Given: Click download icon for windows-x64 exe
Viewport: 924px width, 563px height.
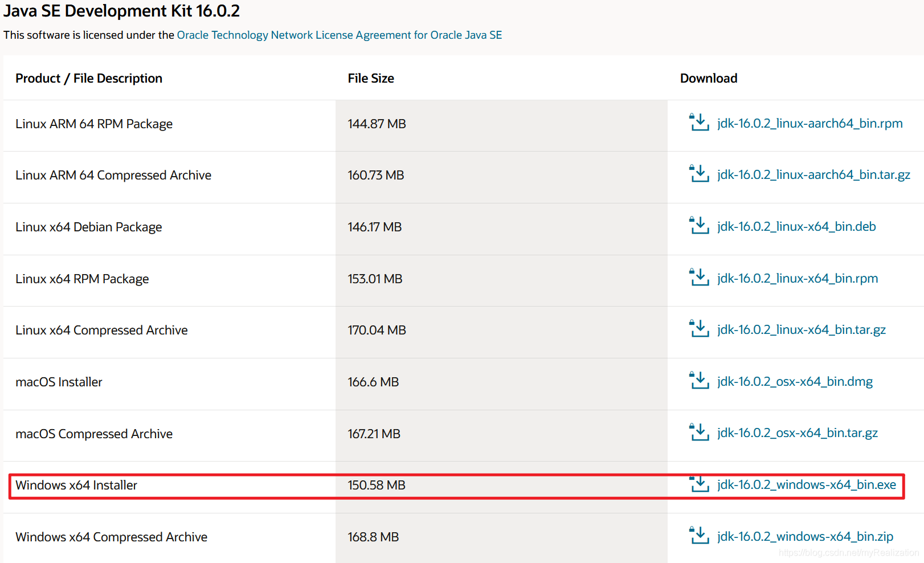Looking at the screenshot, I should tap(699, 484).
